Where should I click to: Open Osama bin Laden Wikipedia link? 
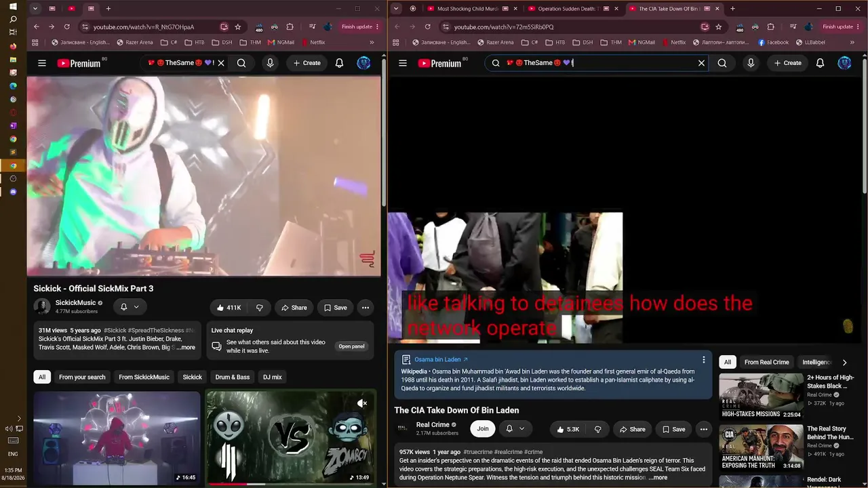click(441, 359)
